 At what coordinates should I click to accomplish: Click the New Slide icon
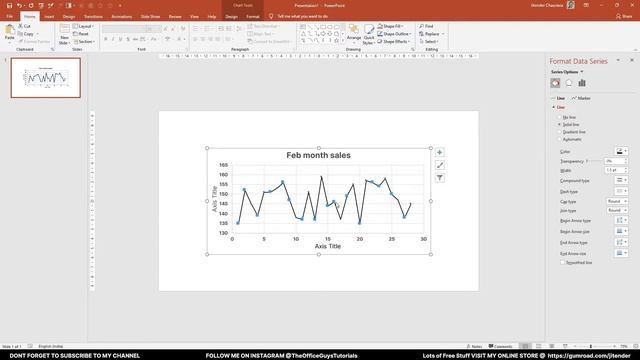pos(64,29)
